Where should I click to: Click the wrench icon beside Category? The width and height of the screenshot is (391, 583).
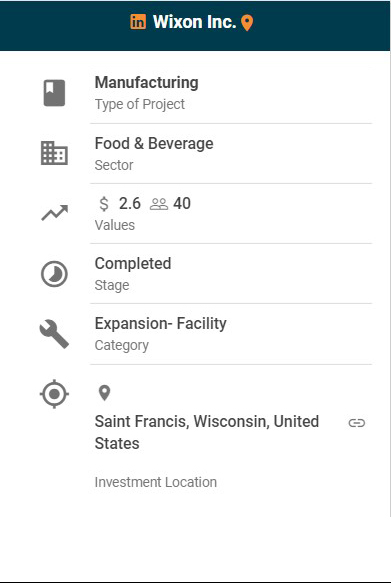pos(54,334)
